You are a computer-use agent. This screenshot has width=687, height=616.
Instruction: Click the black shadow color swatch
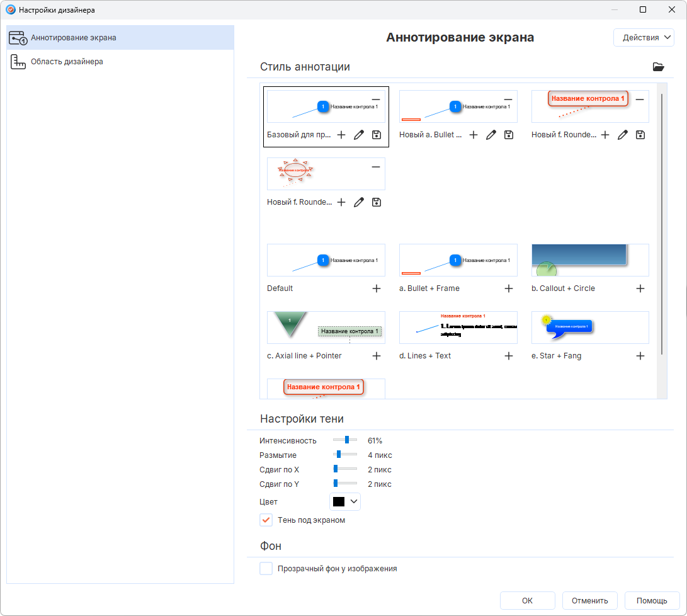(x=339, y=502)
